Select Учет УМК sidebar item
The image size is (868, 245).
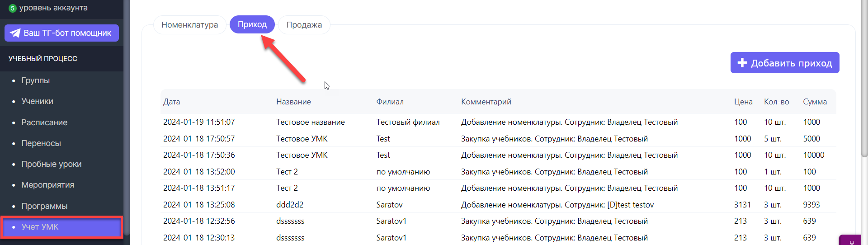pyautogui.click(x=61, y=227)
